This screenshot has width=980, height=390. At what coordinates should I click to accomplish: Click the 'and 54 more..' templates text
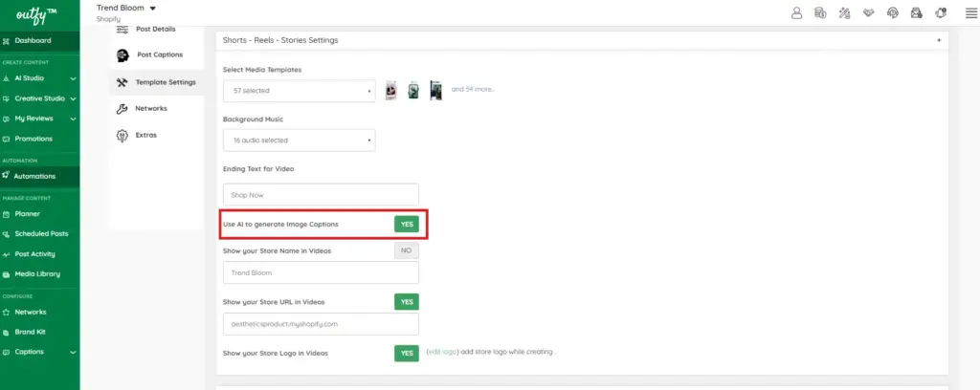pyautogui.click(x=473, y=89)
